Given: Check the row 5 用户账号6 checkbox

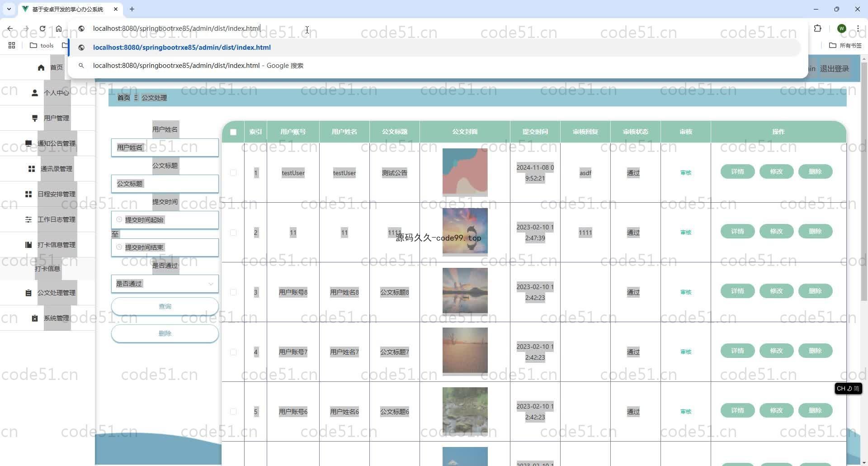Looking at the screenshot, I should pyautogui.click(x=233, y=412).
